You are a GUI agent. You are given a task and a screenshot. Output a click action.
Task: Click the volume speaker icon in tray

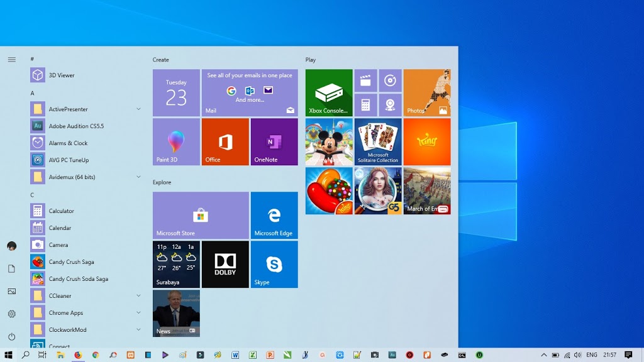point(577,355)
